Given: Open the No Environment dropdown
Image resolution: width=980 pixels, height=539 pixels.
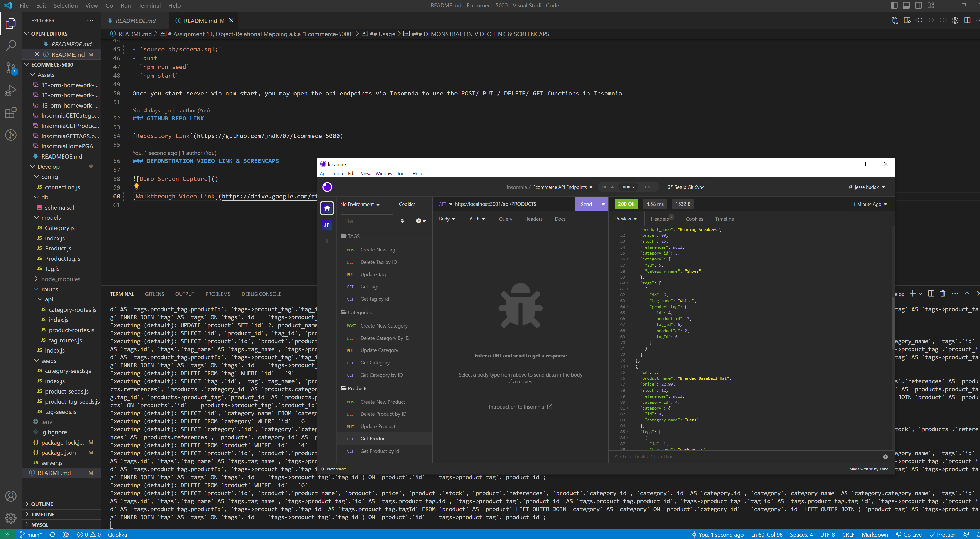Looking at the screenshot, I should tap(360, 204).
